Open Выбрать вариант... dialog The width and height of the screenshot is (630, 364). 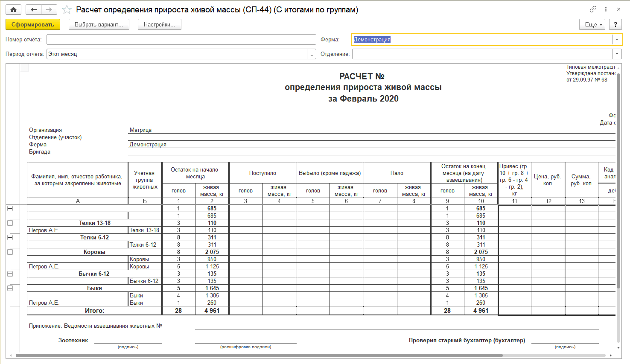pos(99,24)
